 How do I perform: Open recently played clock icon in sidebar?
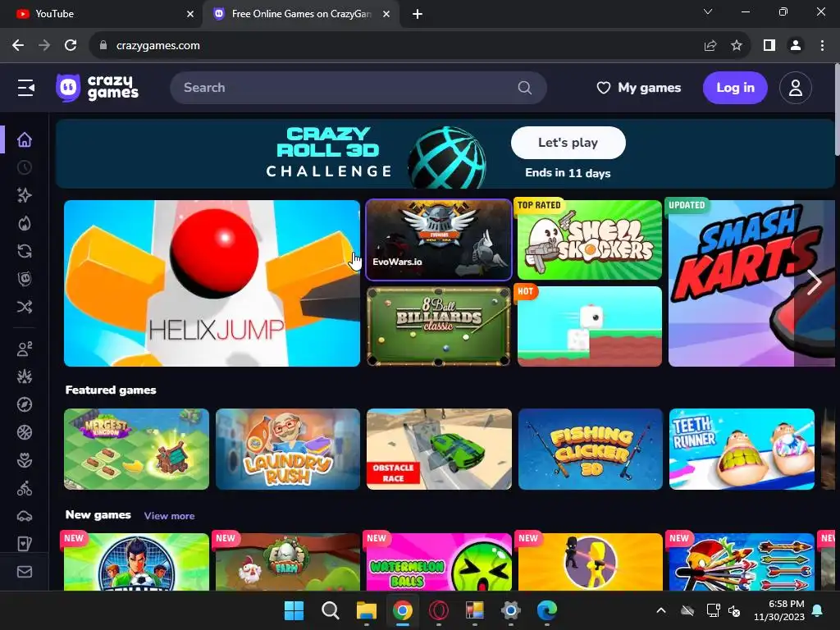click(24, 167)
